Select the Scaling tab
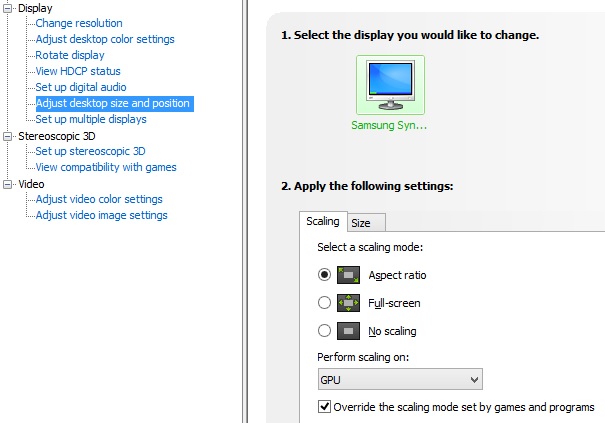Viewport: 605px width, 423px height. click(x=322, y=222)
